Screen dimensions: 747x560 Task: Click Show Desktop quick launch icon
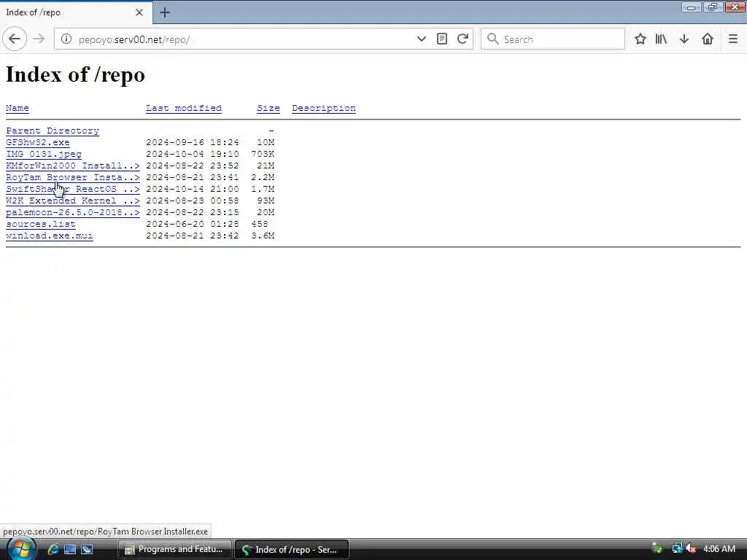[x=70, y=549]
